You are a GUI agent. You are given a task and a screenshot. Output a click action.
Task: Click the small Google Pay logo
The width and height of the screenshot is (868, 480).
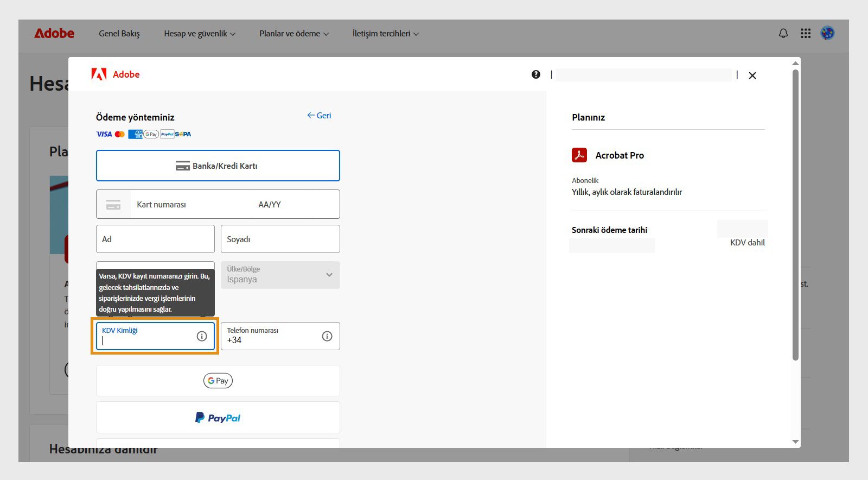pos(151,134)
